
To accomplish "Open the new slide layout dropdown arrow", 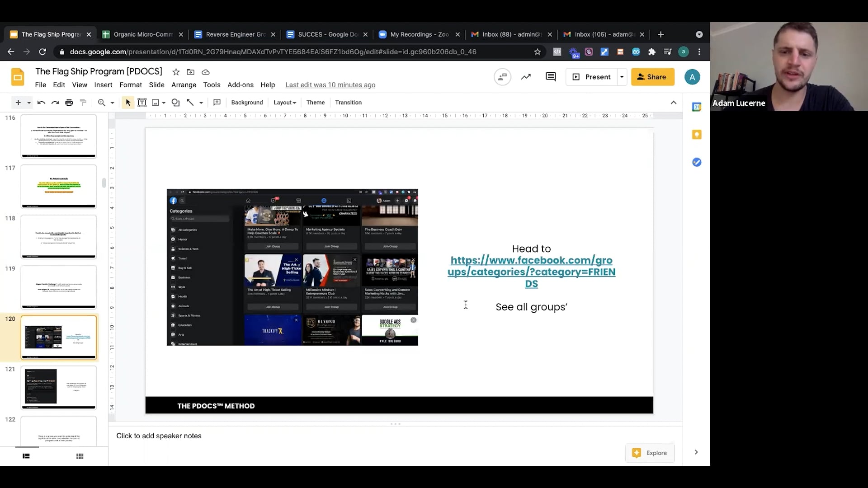I will click(x=29, y=103).
